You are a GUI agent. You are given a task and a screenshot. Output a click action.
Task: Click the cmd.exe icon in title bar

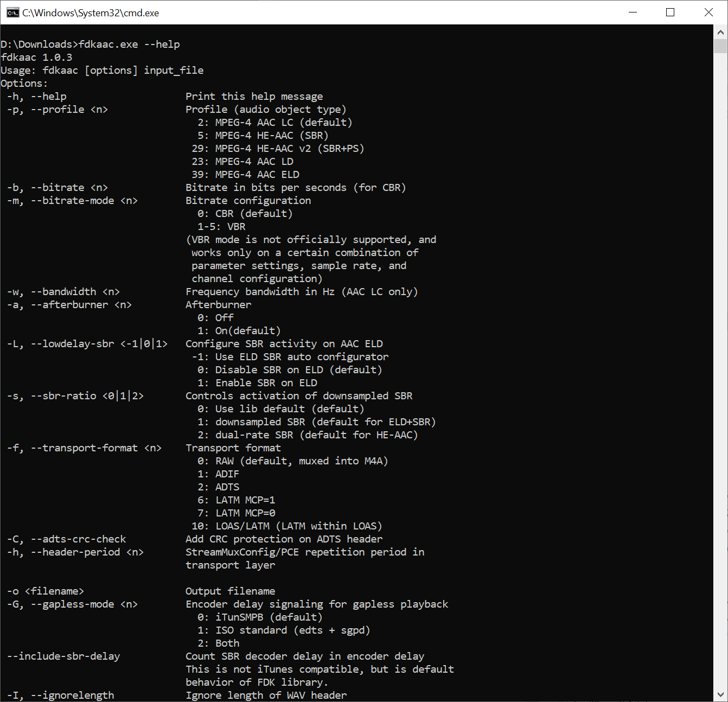[x=12, y=12]
